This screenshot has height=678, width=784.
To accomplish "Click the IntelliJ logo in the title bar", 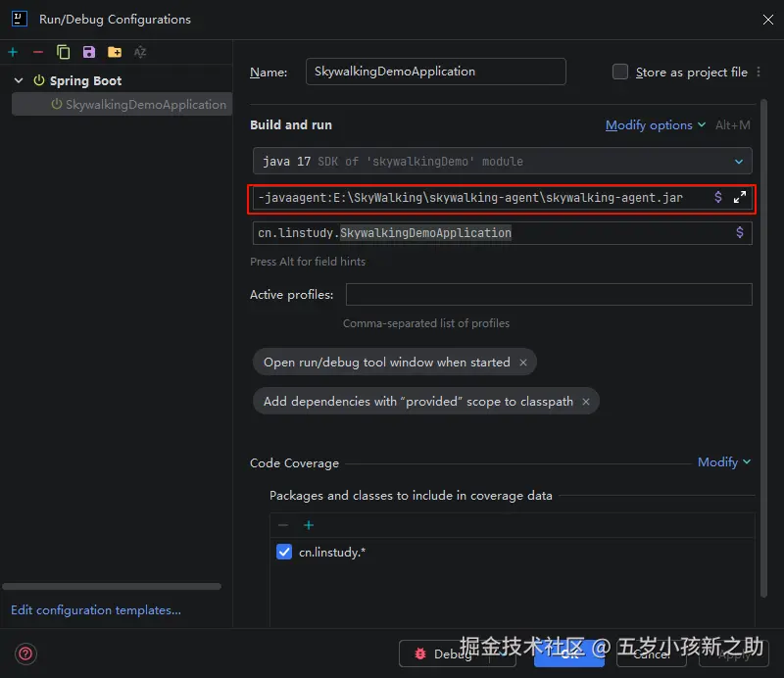I will [19, 19].
